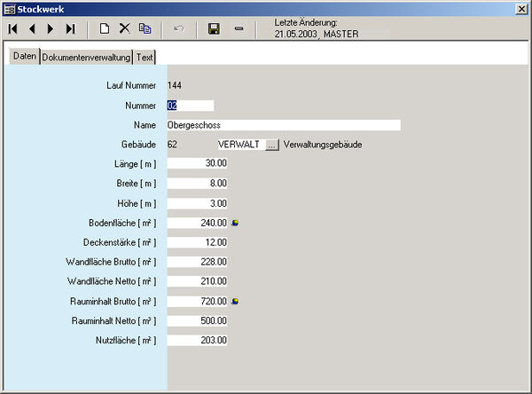Click the Länge input field
The height and width of the screenshot is (394, 532).
pyautogui.click(x=197, y=164)
